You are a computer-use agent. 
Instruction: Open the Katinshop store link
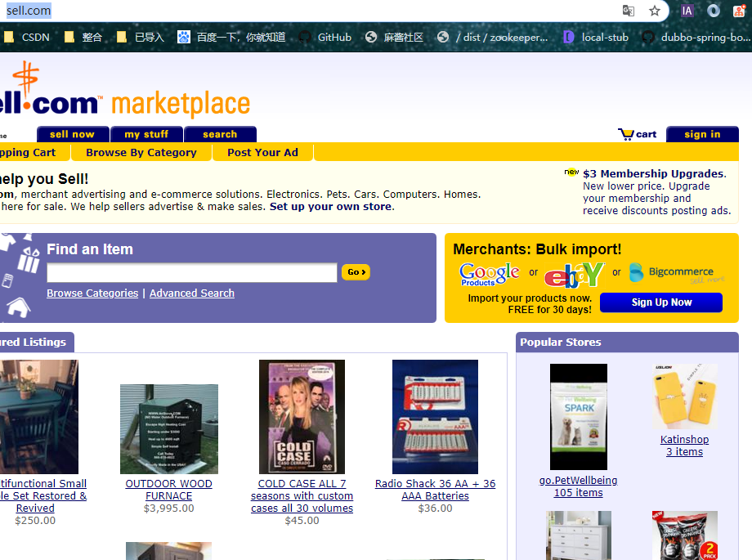684,440
